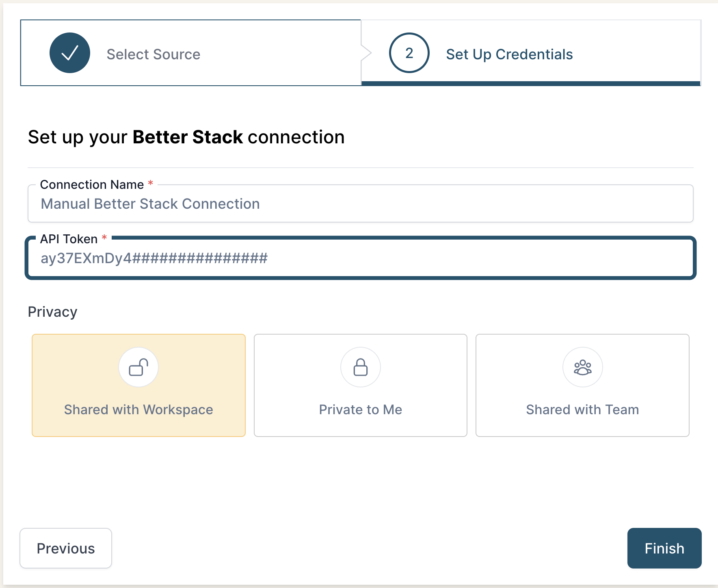Screen dimensions: 718x588
Task: Click the Privacy section heading
Action: click(52, 311)
